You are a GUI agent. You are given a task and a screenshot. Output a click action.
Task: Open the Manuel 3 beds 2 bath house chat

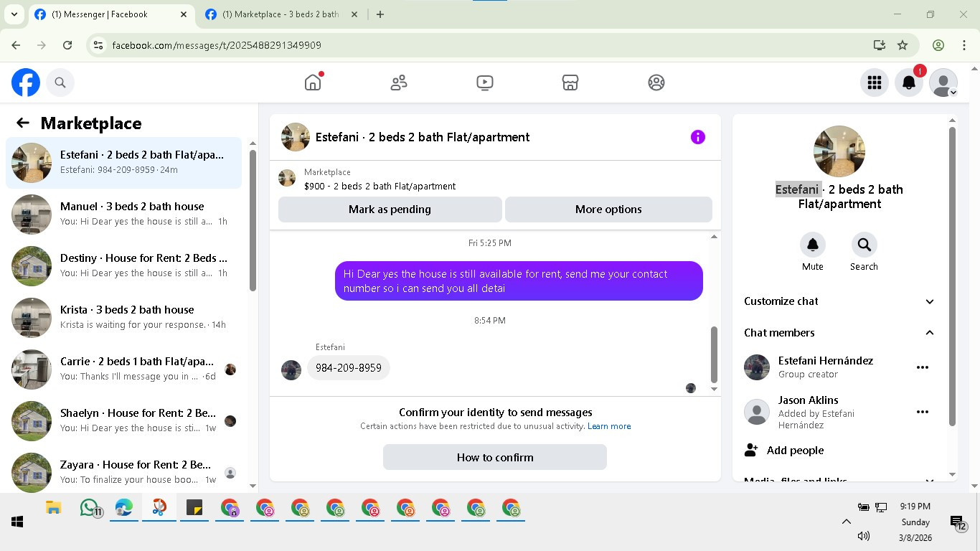pyautogui.click(x=124, y=215)
